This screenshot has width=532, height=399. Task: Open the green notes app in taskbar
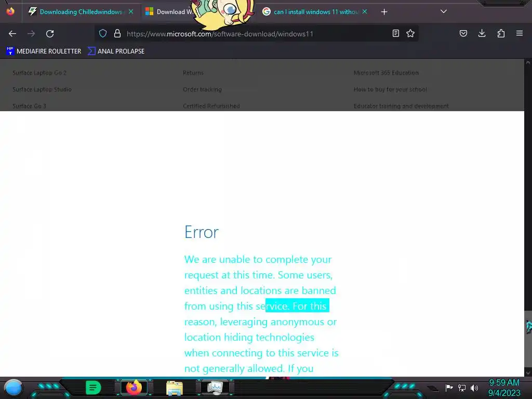93,388
